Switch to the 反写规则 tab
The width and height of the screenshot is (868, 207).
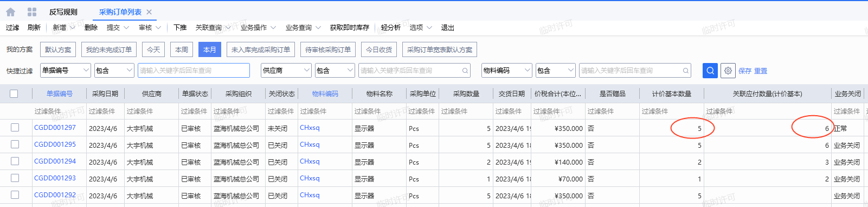coord(63,12)
